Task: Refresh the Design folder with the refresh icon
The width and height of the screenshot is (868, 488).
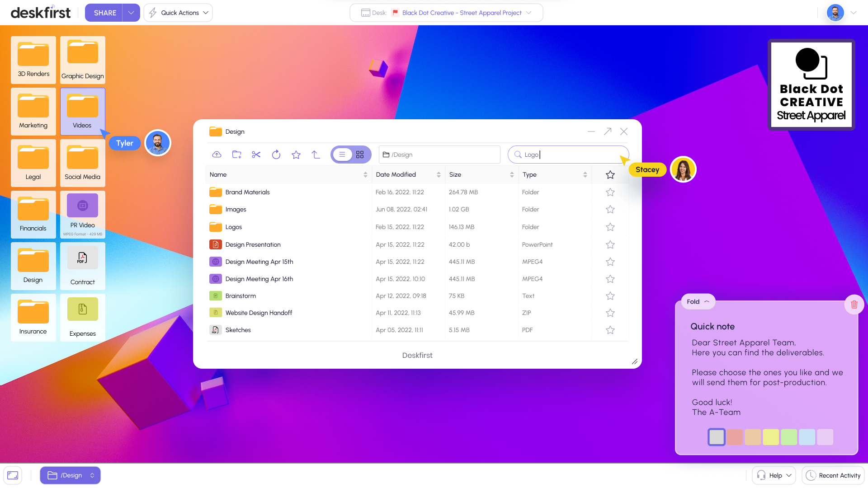Action: [x=276, y=154]
